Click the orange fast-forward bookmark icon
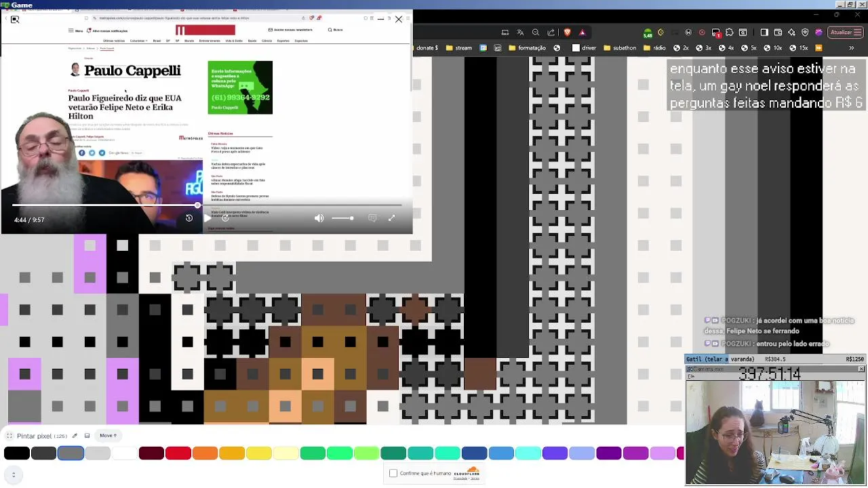 click(x=818, y=48)
